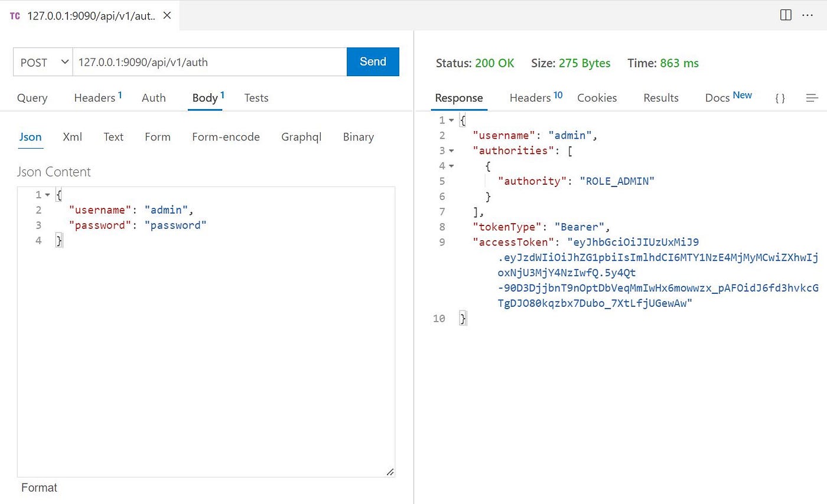Send the request with the Send button
The image size is (827, 504).
[x=373, y=62]
